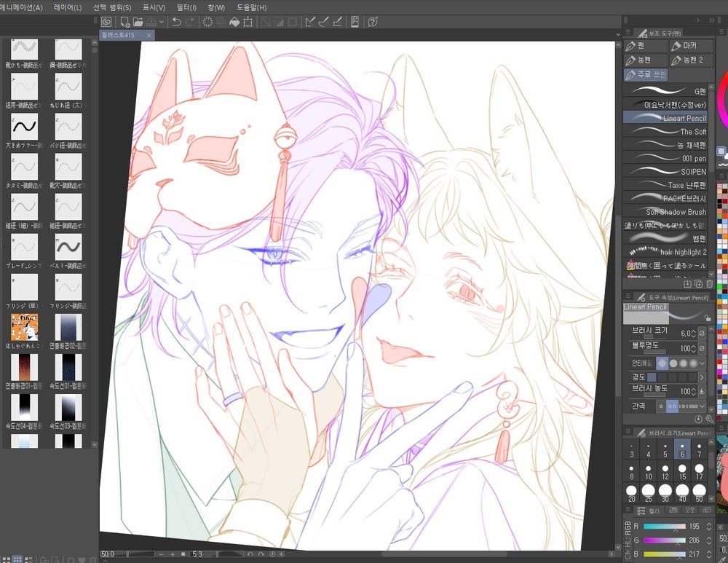Select the SOIPEN brush
Screen dimensions: 728x563
(x=665, y=171)
